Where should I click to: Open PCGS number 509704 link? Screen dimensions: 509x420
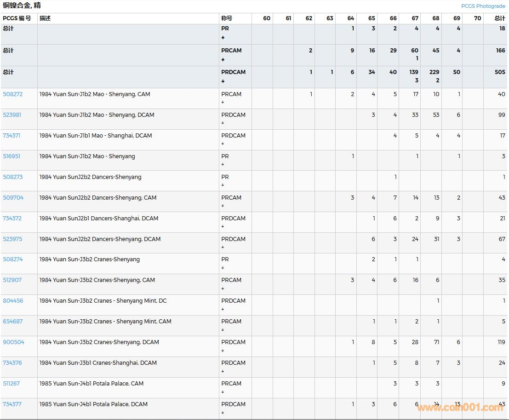click(x=13, y=198)
